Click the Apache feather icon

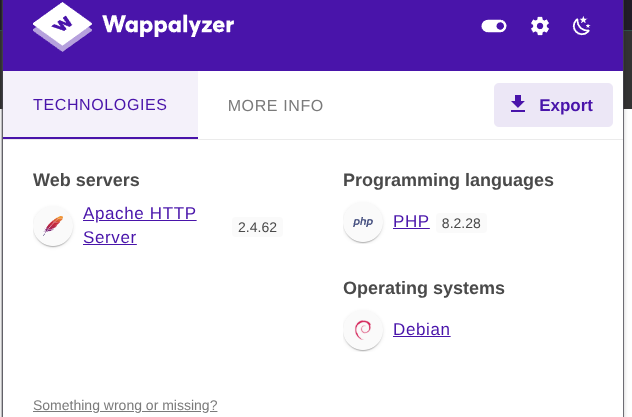(53, 226)
